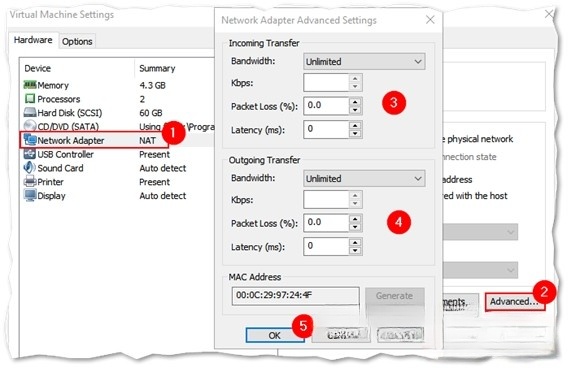Select the Hard Disk (SCSI) row

(x=117, y=113)
